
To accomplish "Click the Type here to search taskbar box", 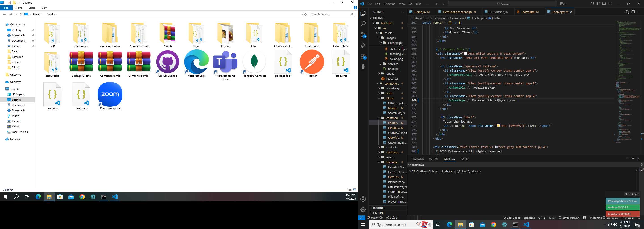I will pyautogui.click(x=400, y=225).
